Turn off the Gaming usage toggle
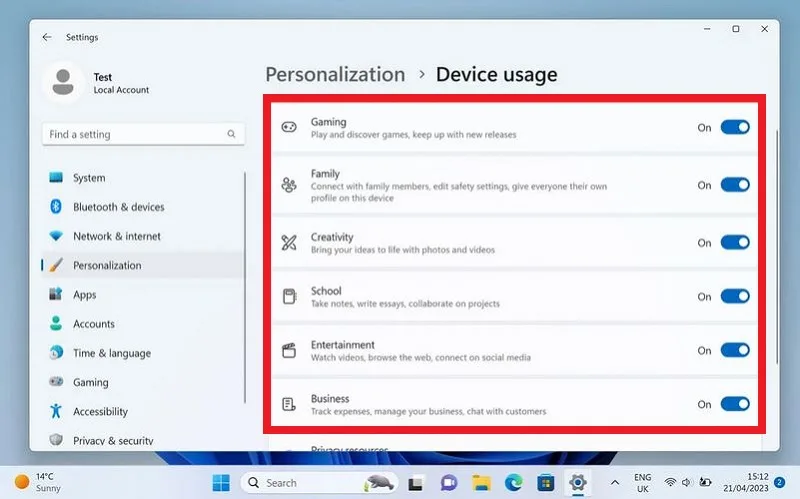Image resolution: width=800 pixels, height=499 pixels. 735,127
